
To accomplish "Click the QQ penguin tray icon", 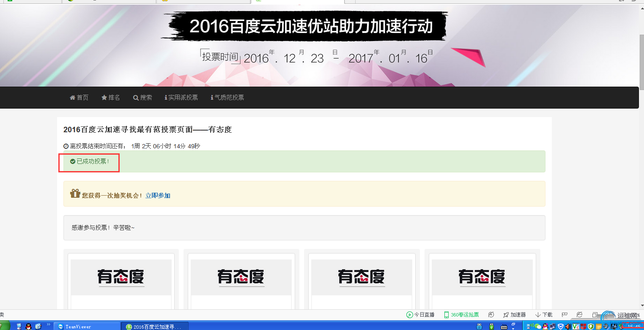I will pos(545,327).
